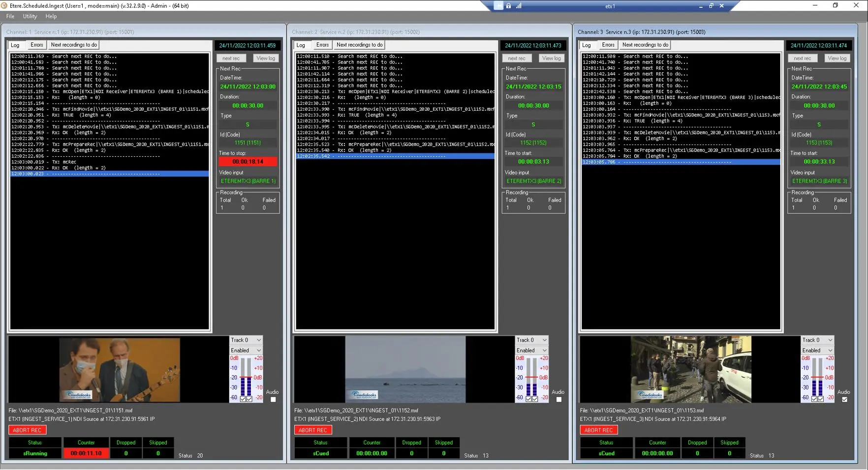Click View log button in Channel 3
868x470 pixels.
[x=837, y=58]
